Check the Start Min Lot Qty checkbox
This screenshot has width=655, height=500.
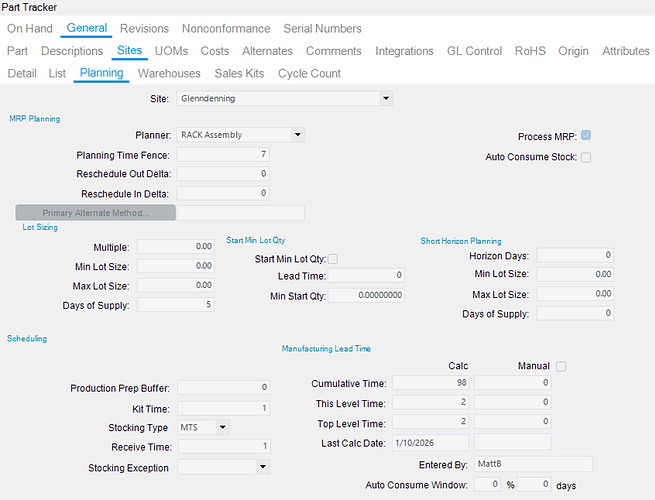tap(333, 259)
